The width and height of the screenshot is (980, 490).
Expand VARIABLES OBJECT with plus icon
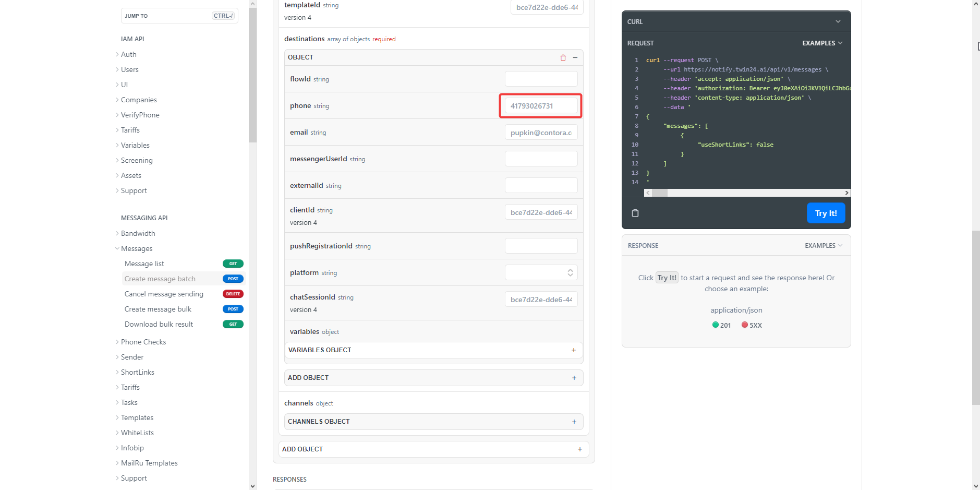574,350
